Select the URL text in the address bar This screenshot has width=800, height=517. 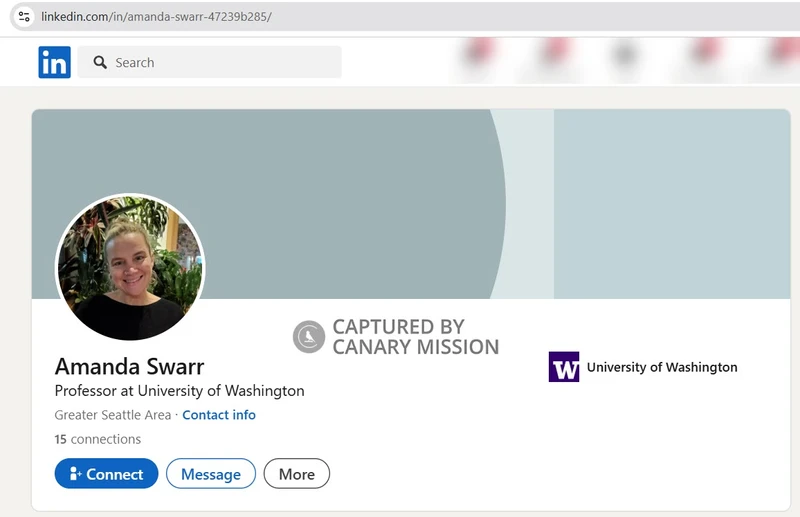(x=156, y=16)
